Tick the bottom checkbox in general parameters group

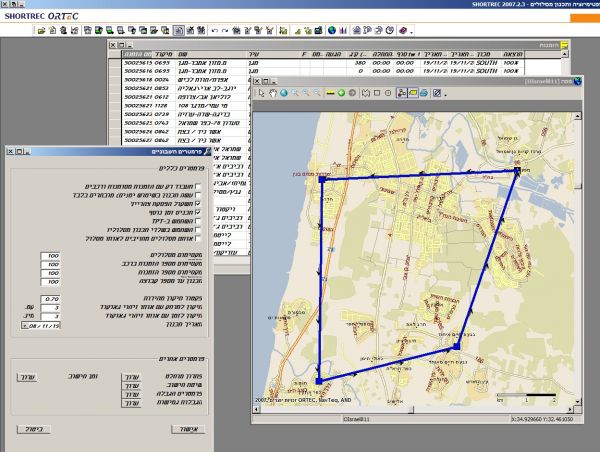[x=197, y=238]
